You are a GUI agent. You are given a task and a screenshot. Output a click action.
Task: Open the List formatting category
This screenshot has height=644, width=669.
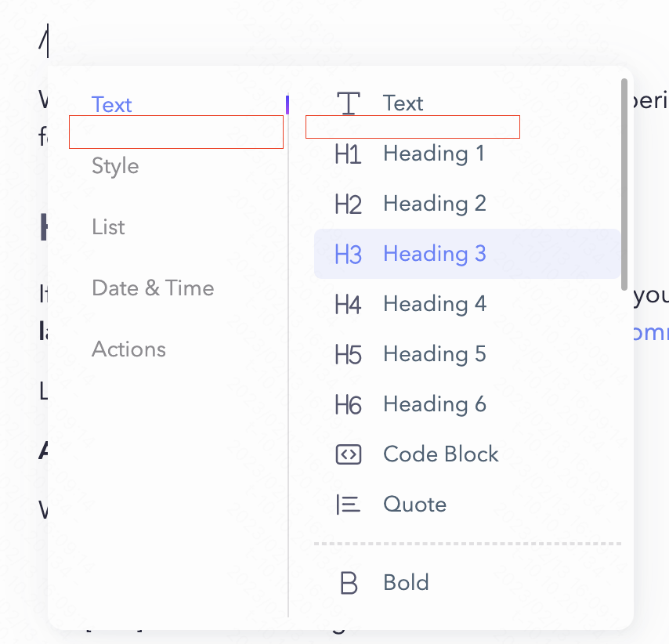107,227
